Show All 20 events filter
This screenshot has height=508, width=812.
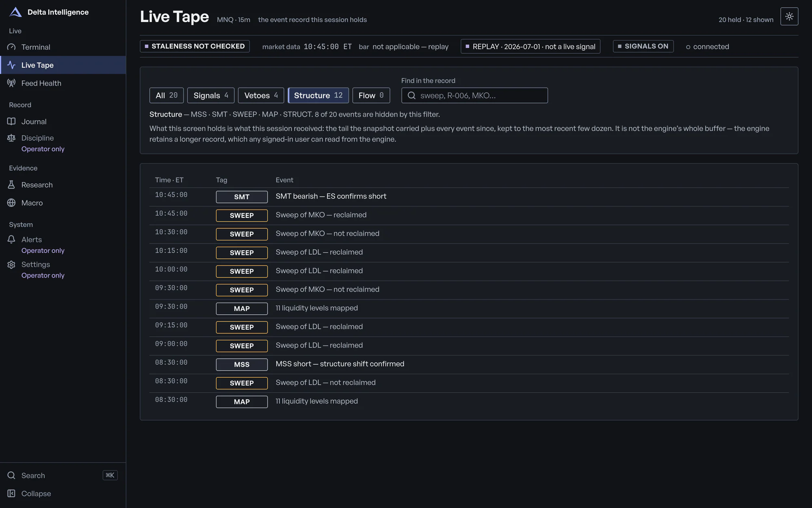pyautogui.click(x=166, y=96)
